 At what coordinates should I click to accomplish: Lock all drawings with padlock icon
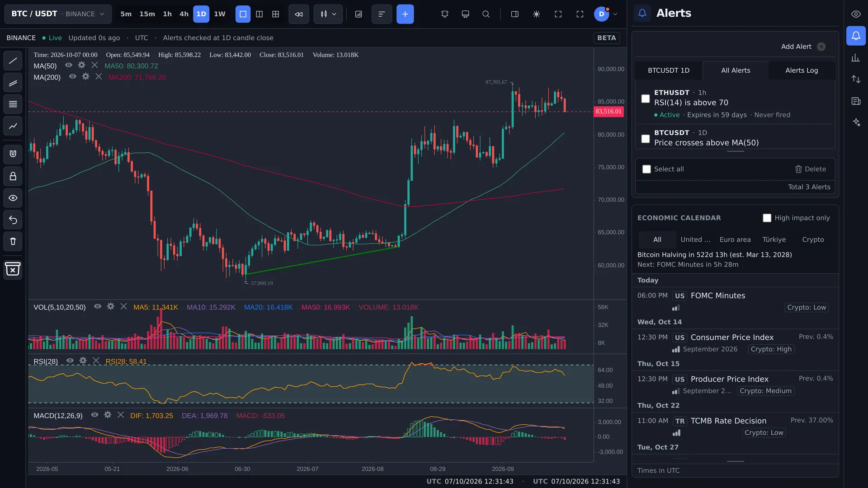point(13,176)
